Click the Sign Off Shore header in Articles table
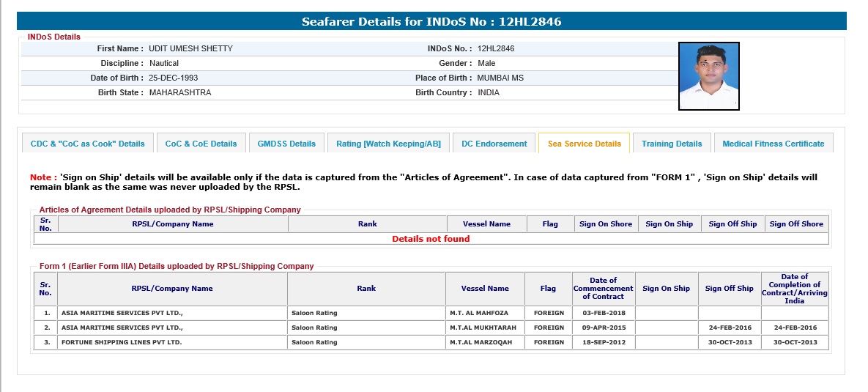868x392 pixels. click(x=796, y=224)
